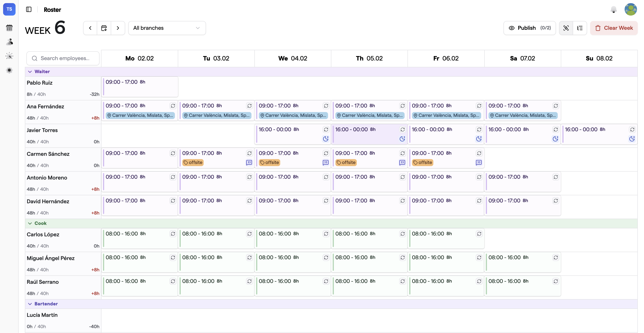Open the calendar/roster view in the sidebar
644x333 pixels.
(x=9, y=27)
